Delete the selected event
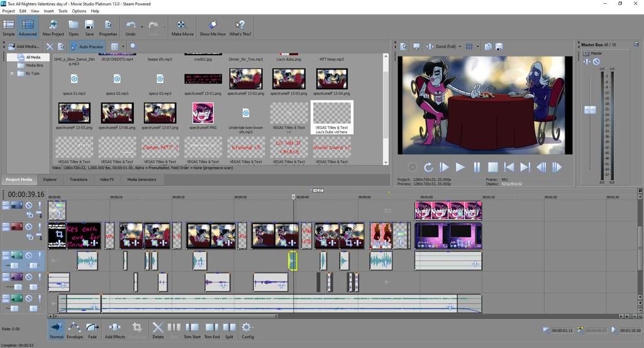The image size is (644, 348). tap(158, 330)
